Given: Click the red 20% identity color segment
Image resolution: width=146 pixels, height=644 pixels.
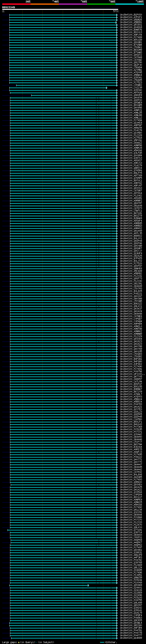Looking at the screenshot, I should click(16, 4).
